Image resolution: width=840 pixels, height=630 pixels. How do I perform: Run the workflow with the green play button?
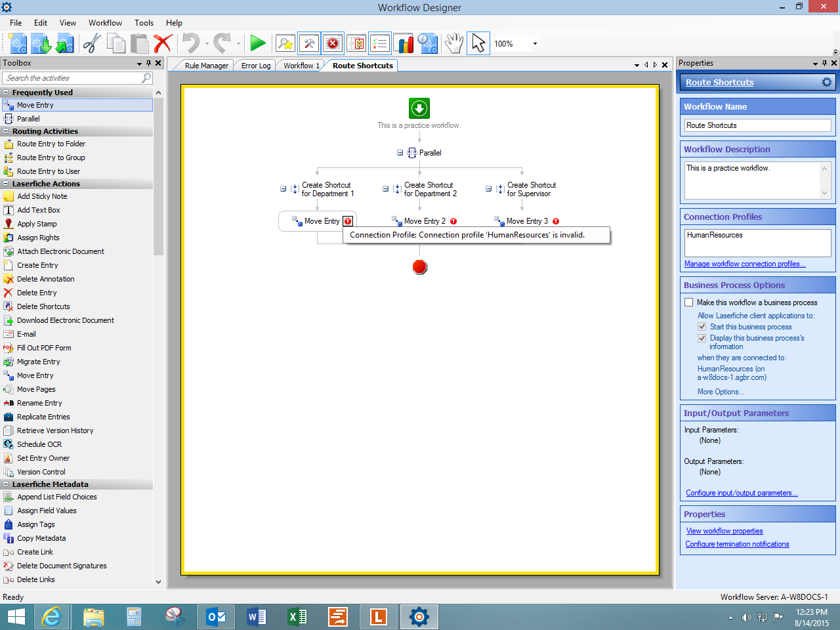(258, 44)
